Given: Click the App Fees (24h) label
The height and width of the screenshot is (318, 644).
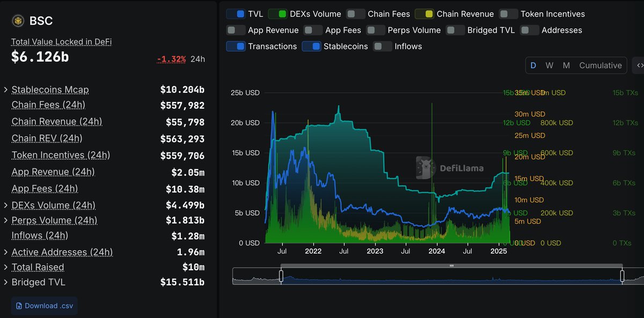Looking at the screenshot, I should pos(45,189).
